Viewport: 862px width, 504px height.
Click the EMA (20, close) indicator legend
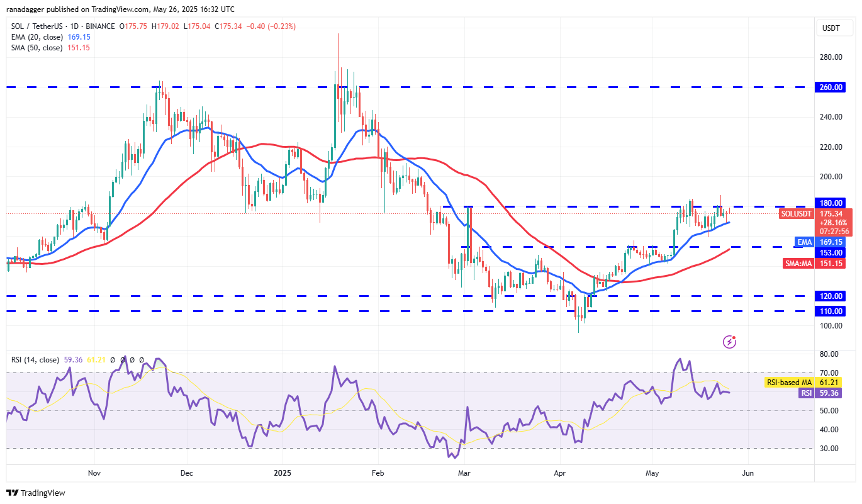tap(35, 37)
